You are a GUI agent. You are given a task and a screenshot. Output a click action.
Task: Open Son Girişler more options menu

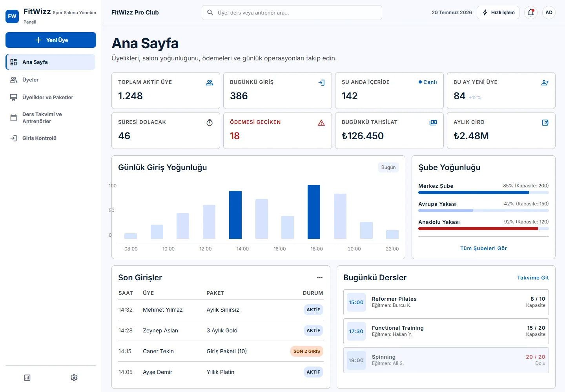[320, 278]
